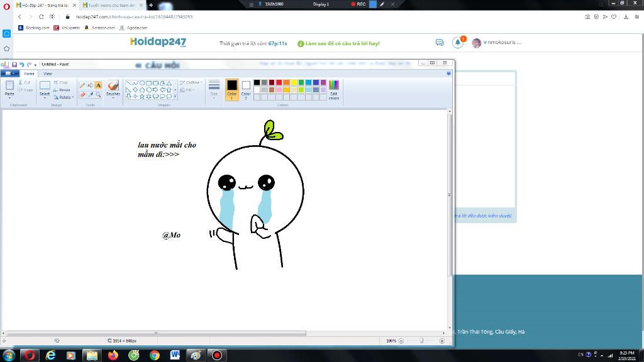Viewport: 644px width, 362px height.
Task: Open the VnExpress bookmark
Action: (67, 28)
